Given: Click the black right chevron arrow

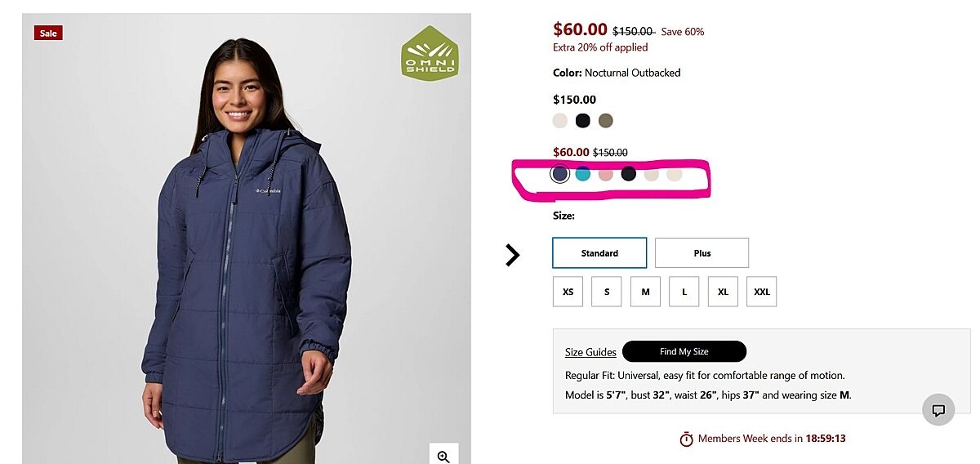Looking at the screenshot, I should point(512,256).
